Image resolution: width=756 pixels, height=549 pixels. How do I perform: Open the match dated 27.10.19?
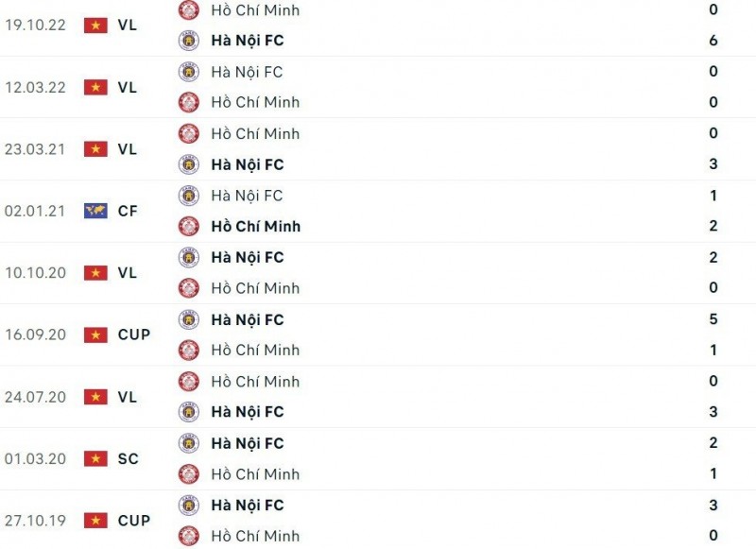click(x=34, y=521)
